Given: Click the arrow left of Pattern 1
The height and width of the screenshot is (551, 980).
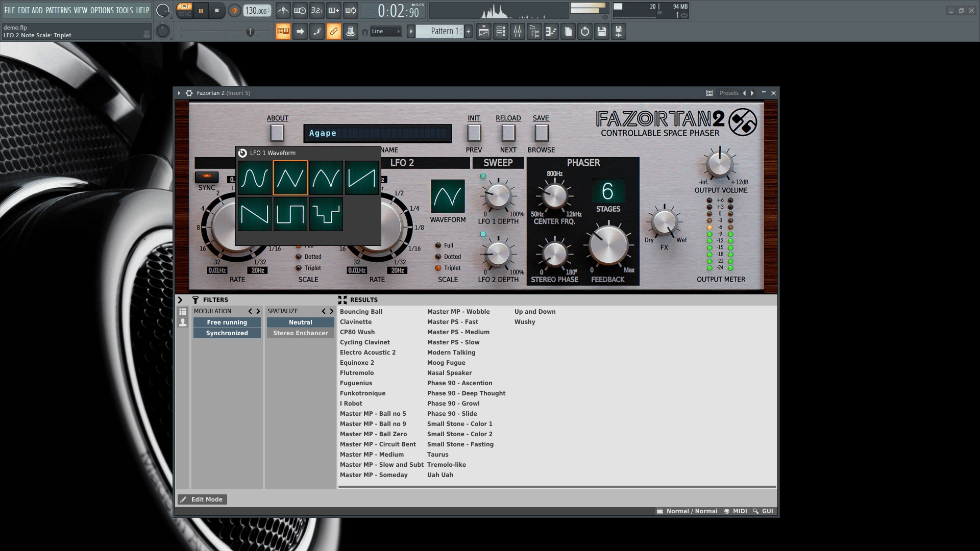Looking at the screenshot, I should click(411, 32).
